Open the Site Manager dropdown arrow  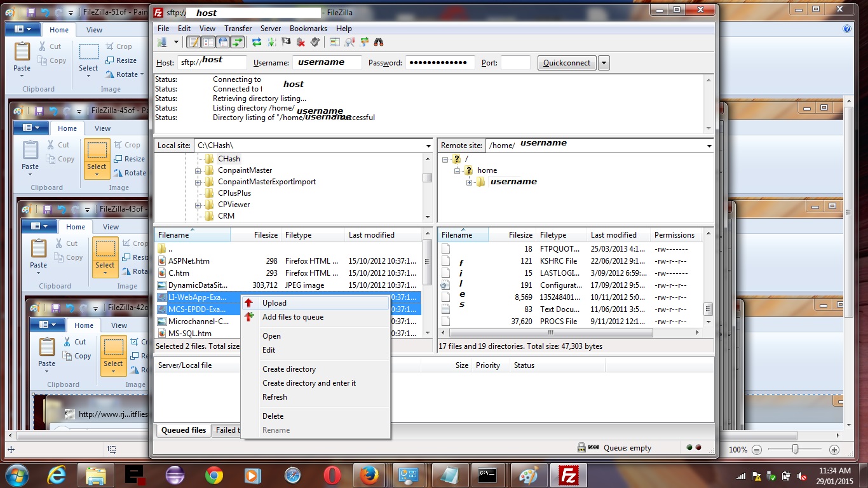pos(176,42)
